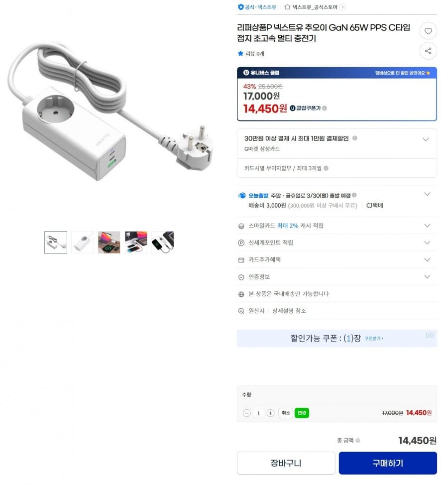Select the laptop wireless charger thumbnail
448x489 pixels.
[109, 243]
